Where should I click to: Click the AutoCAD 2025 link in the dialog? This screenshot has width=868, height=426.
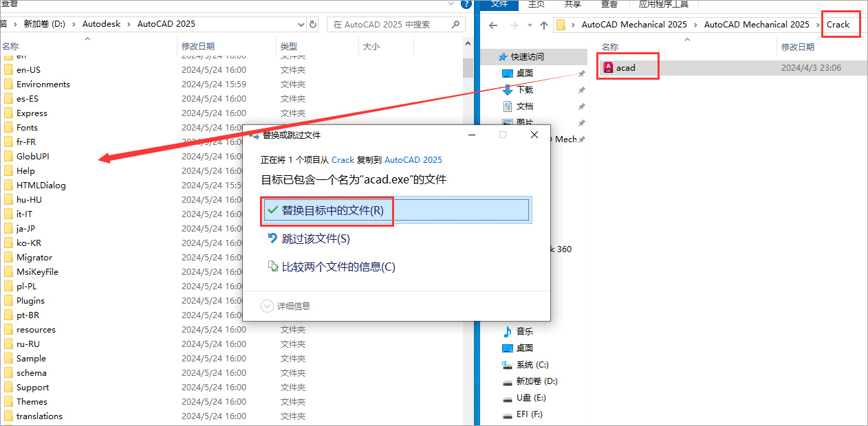pos(413,159)
